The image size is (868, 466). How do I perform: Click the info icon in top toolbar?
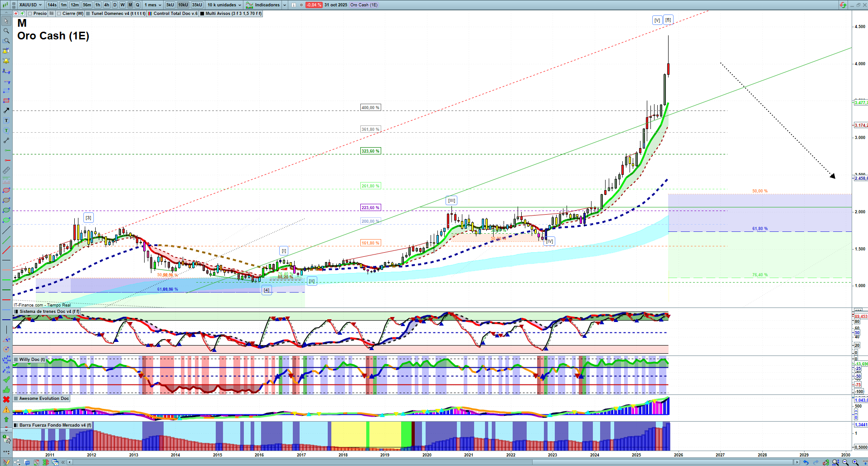294,5
